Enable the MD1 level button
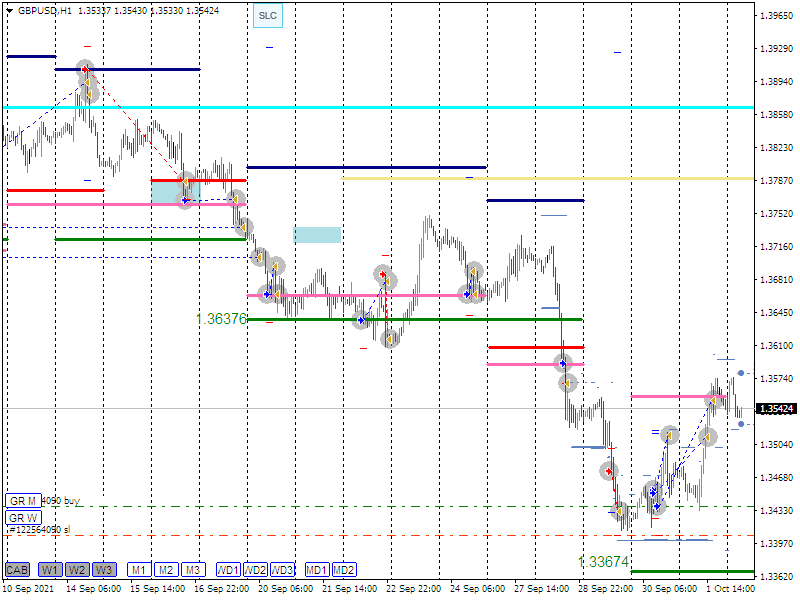 317,570
